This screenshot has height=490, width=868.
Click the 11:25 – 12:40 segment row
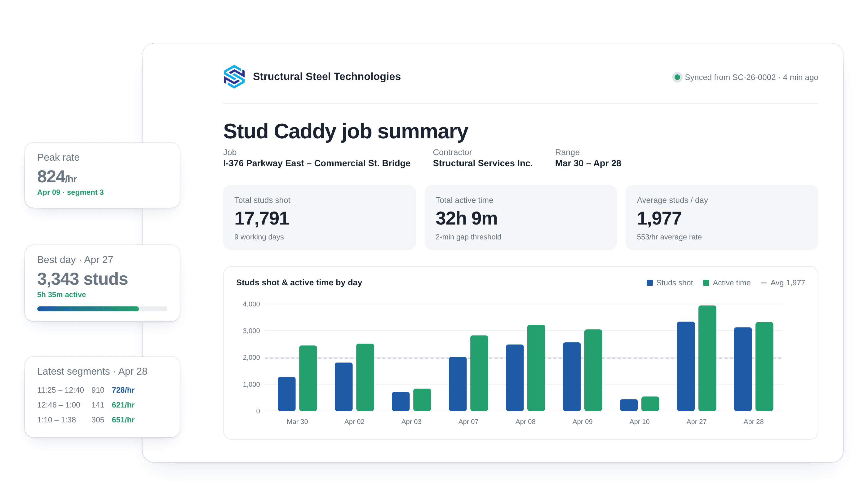pyautogui.click(x=86, y=390)
